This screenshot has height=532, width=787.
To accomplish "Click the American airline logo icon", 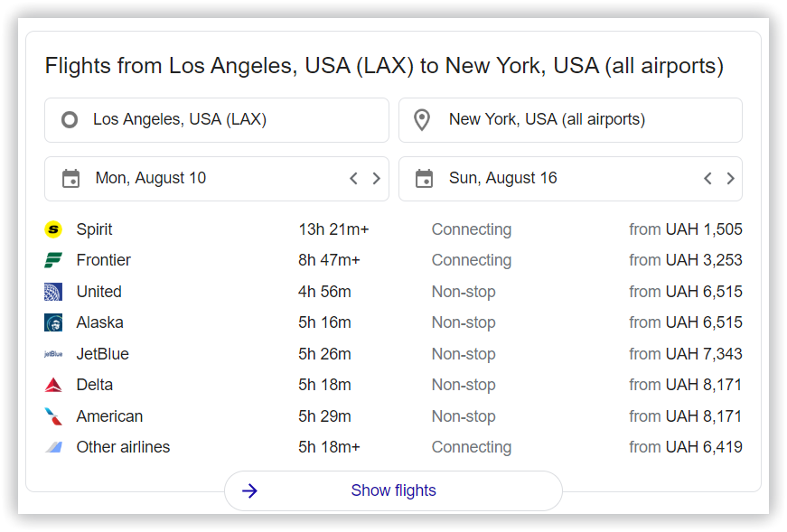I will click(53, 416).
